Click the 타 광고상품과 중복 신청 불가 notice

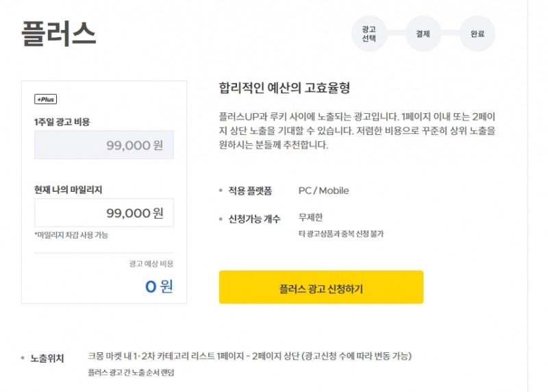341,234
